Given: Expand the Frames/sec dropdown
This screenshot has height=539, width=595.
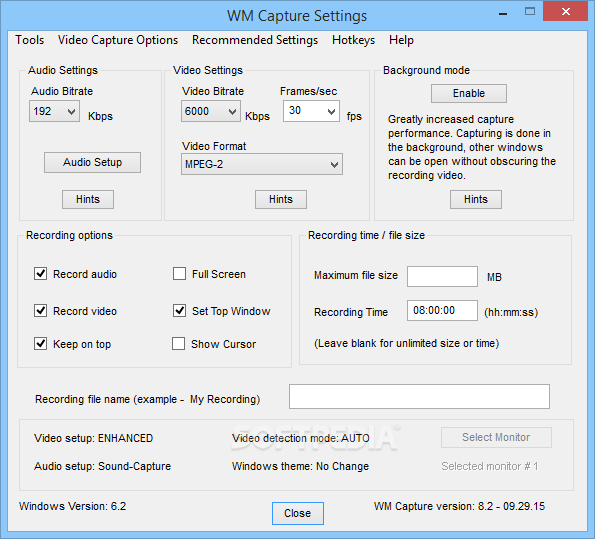Looking at the screenshot, I should coord(311,111).
